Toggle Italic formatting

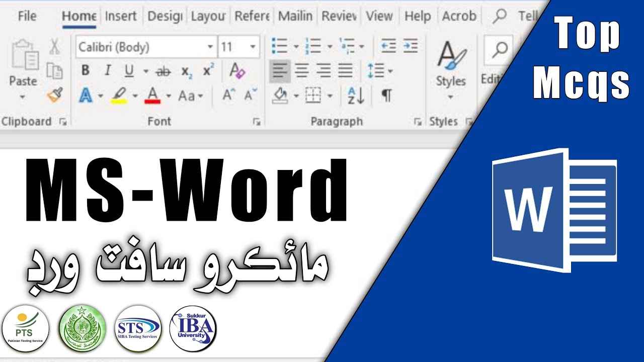tap(107, 71)
